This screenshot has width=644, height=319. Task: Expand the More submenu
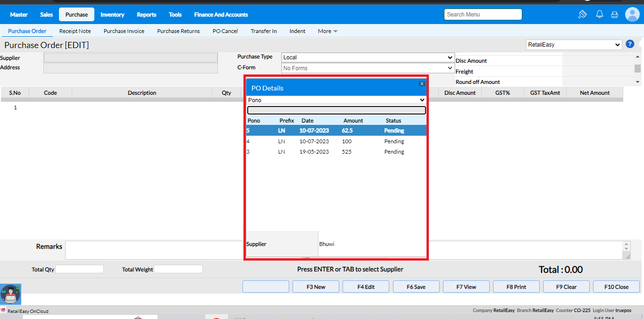[327, 31]
